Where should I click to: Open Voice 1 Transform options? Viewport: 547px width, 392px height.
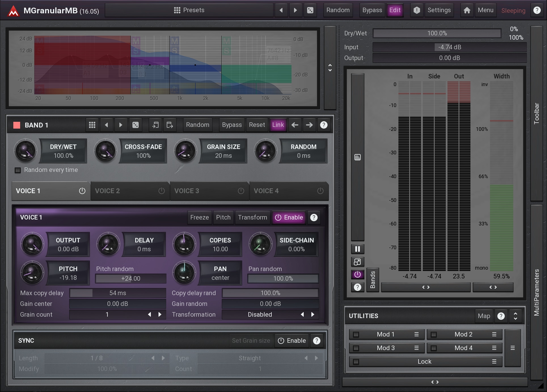252,218
